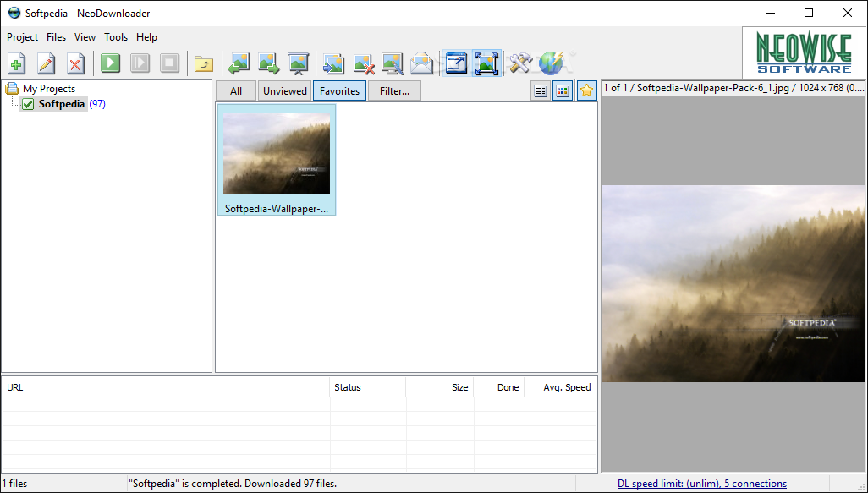Open the Help menu

point(146,37)
